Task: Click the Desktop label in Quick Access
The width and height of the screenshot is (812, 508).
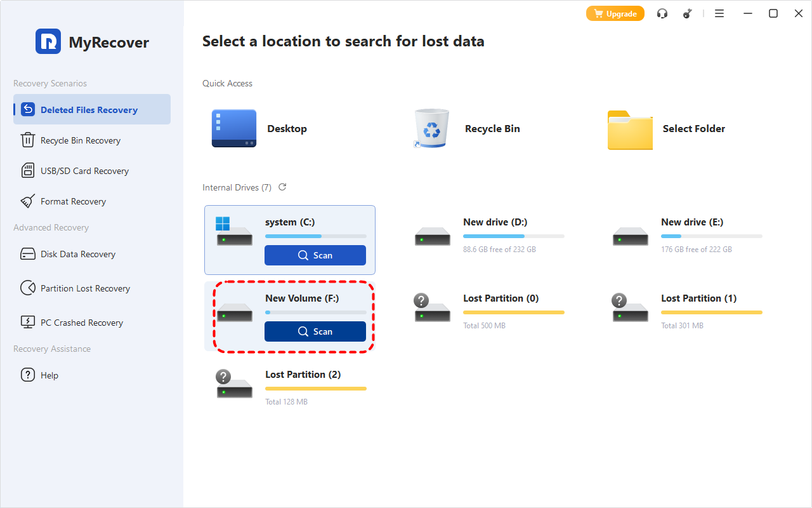Action: 287,128
